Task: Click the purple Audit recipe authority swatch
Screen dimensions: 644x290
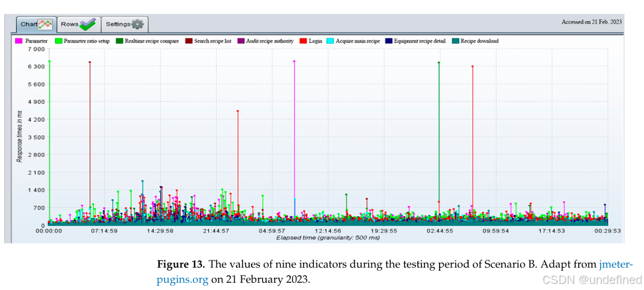Action: tap(241, 41)
